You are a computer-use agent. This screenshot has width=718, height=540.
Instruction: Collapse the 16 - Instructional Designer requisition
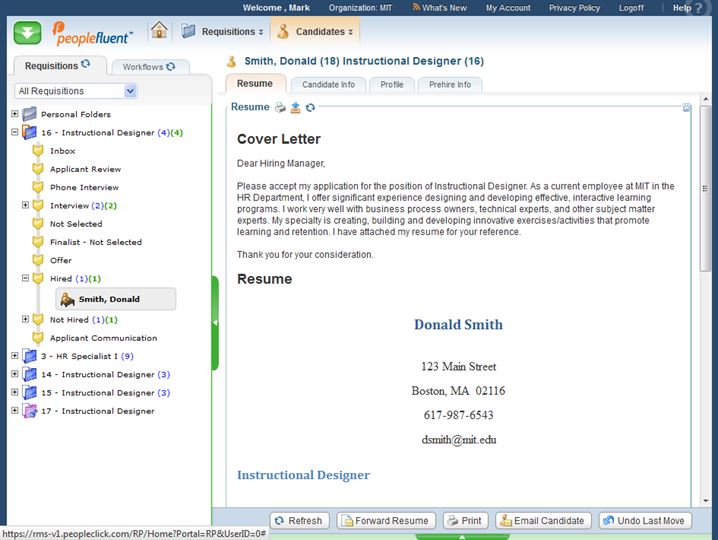pyautogui.click(x=15, y=132)
